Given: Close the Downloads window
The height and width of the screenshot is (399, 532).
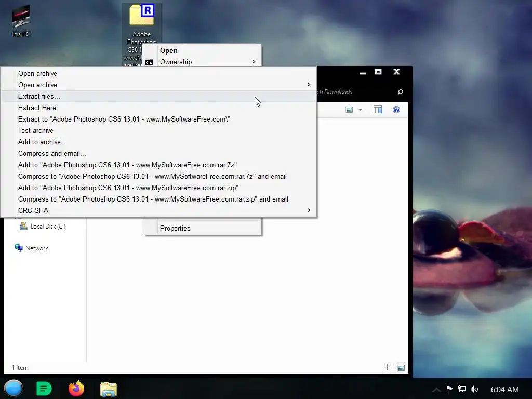Looking at the screenshot, I should (x=396, y=72).
